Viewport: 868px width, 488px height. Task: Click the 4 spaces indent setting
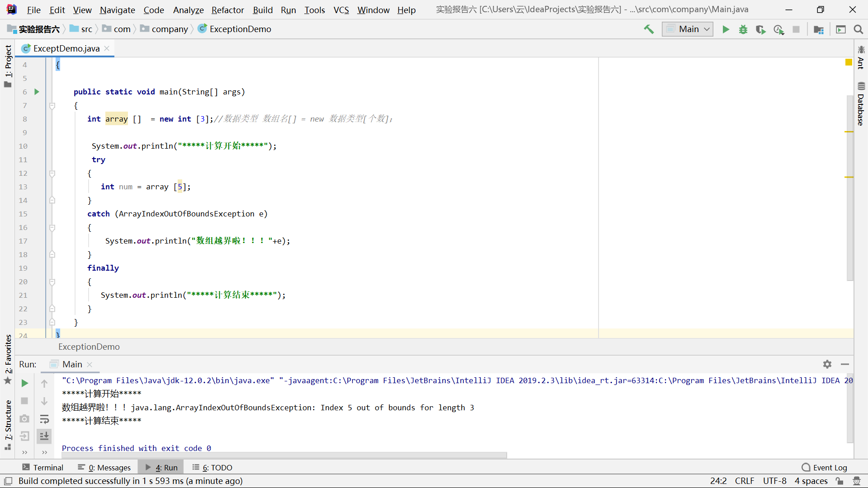click(x=811, y=481)
